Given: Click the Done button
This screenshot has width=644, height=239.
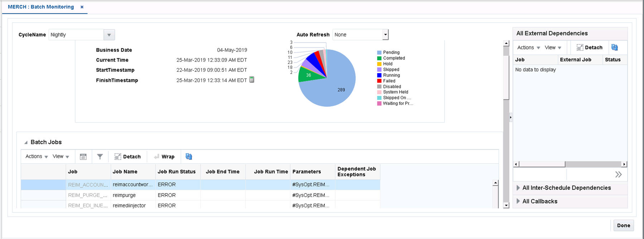Looking at the screenshot, I should point(624,225).
